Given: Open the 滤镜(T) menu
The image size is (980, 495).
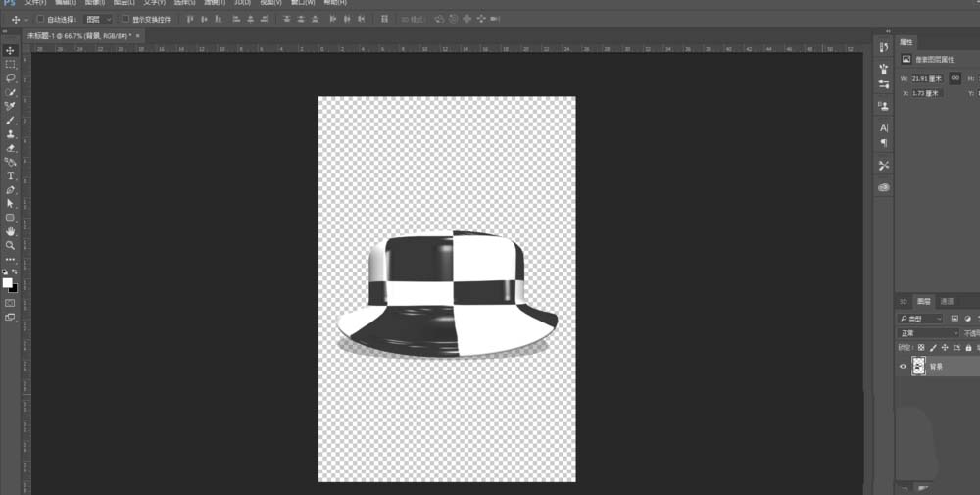Looking at the screenshot, I should (215, 3).
